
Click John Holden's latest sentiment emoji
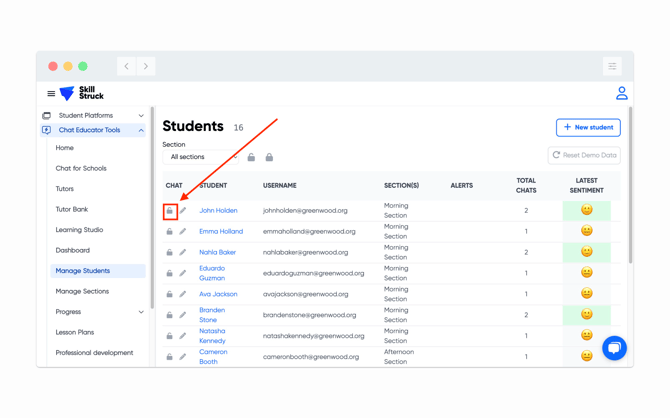click(586, 211)
